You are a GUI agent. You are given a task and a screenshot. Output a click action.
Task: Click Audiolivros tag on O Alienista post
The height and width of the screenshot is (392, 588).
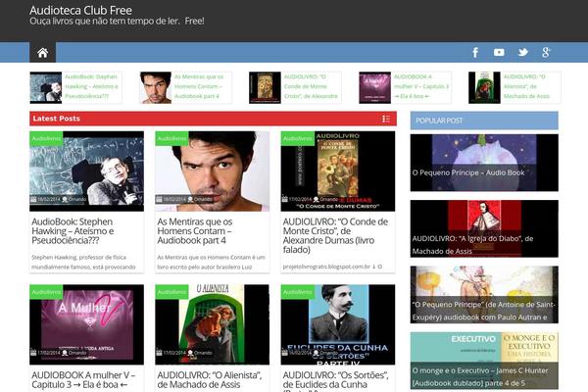coord(171,292)
